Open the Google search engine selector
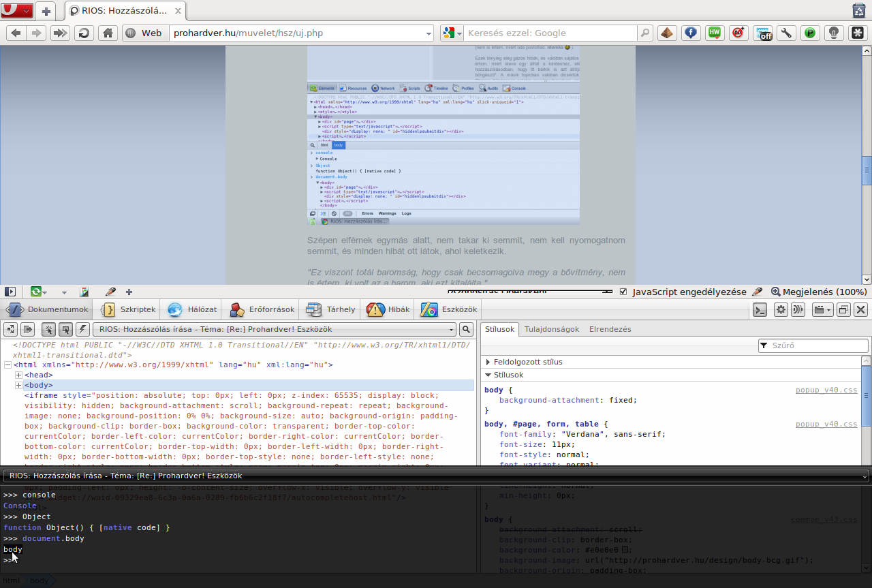 point(452,33)
